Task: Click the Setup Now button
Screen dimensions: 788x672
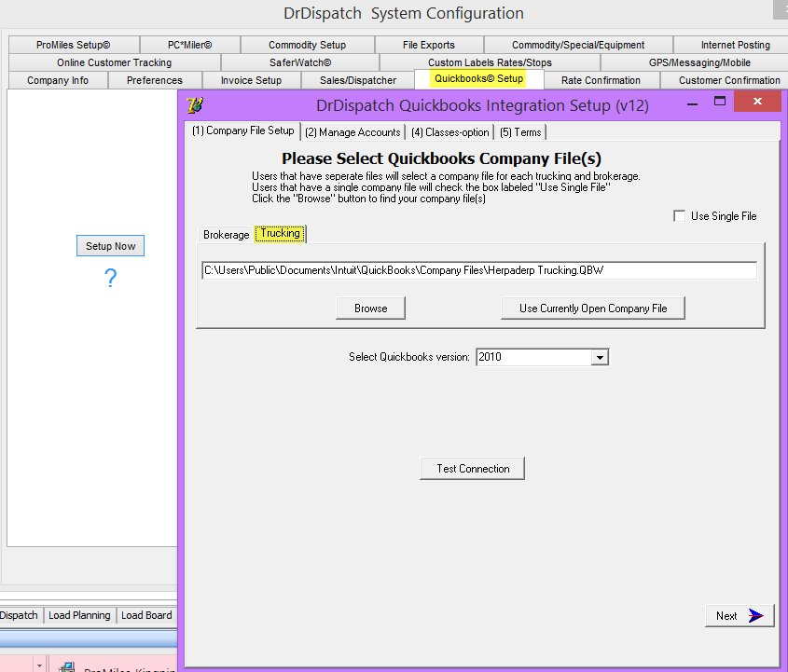Action: point(111,246)
